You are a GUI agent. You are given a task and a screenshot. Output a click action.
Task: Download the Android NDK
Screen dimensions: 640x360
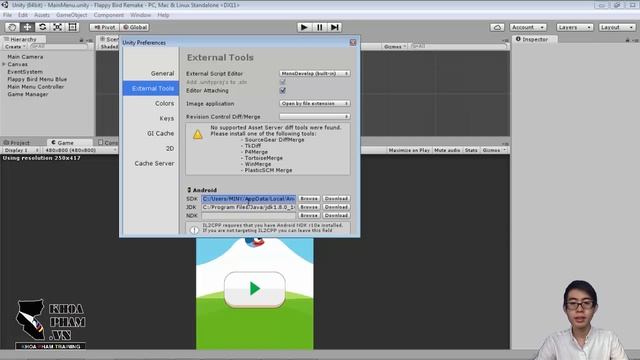336,216
